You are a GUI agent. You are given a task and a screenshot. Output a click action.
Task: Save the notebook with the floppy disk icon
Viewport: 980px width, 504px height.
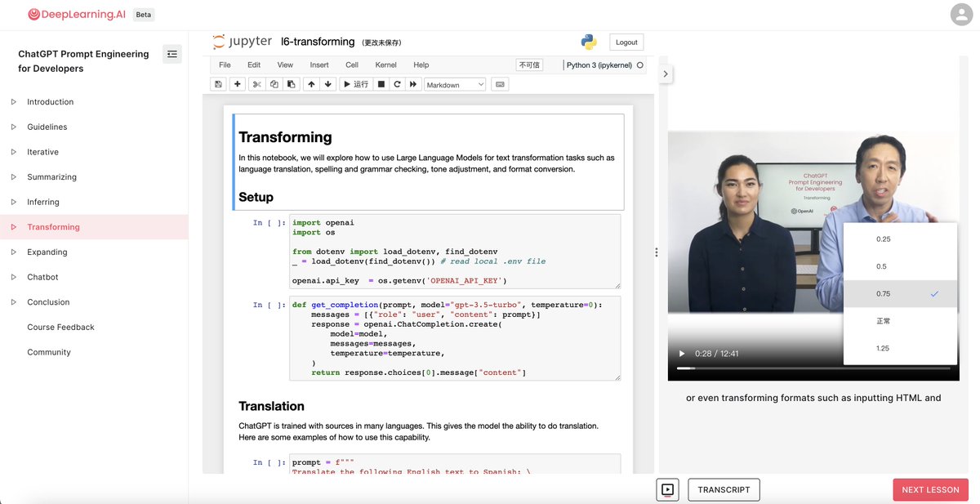point(218,84)
